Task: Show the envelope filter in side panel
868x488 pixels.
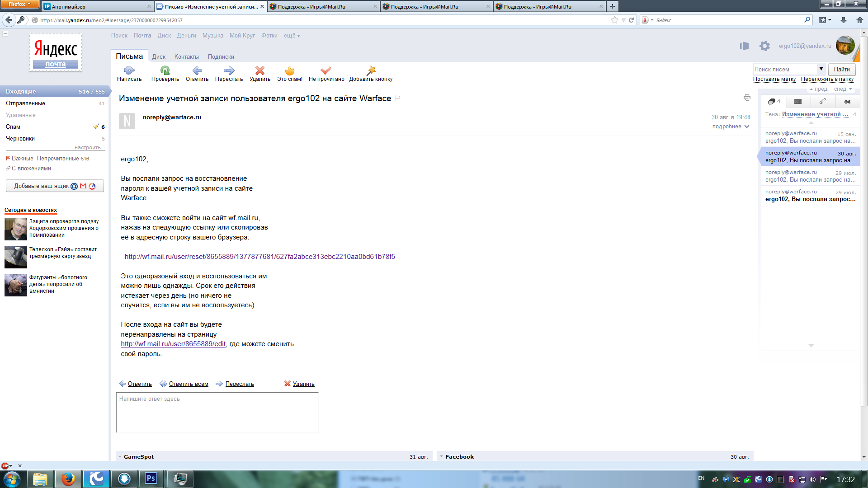Action: click(798, 101)
